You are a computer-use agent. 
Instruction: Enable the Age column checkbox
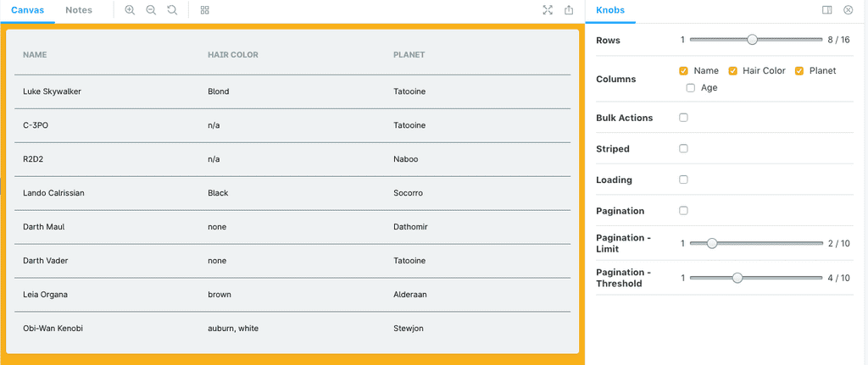pos(690,88)
